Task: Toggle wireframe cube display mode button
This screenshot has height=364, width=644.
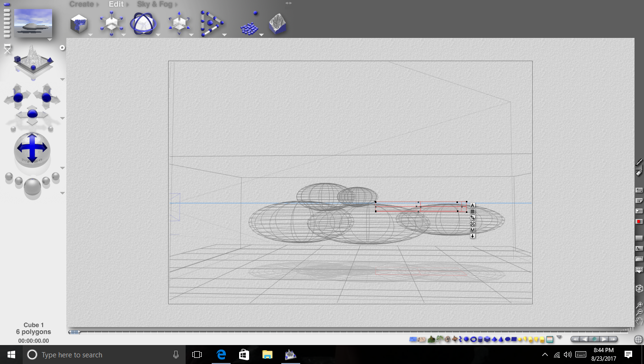Action: click(639, 288)
